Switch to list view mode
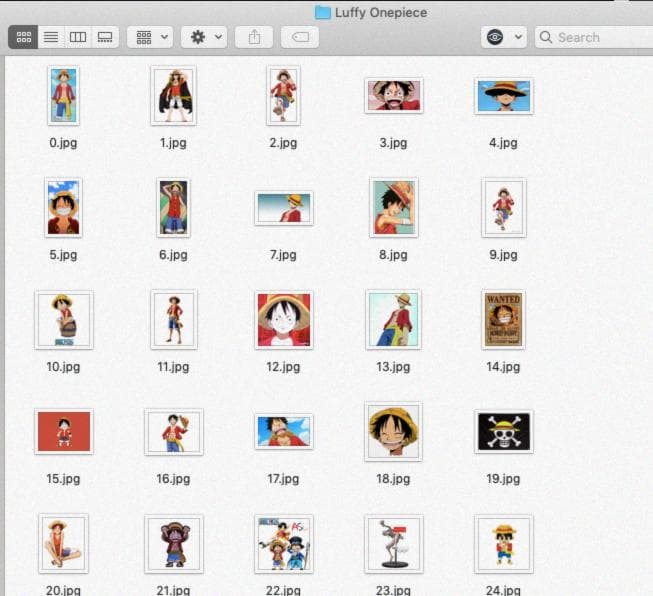Screen dimensions: 653x596 51,37
